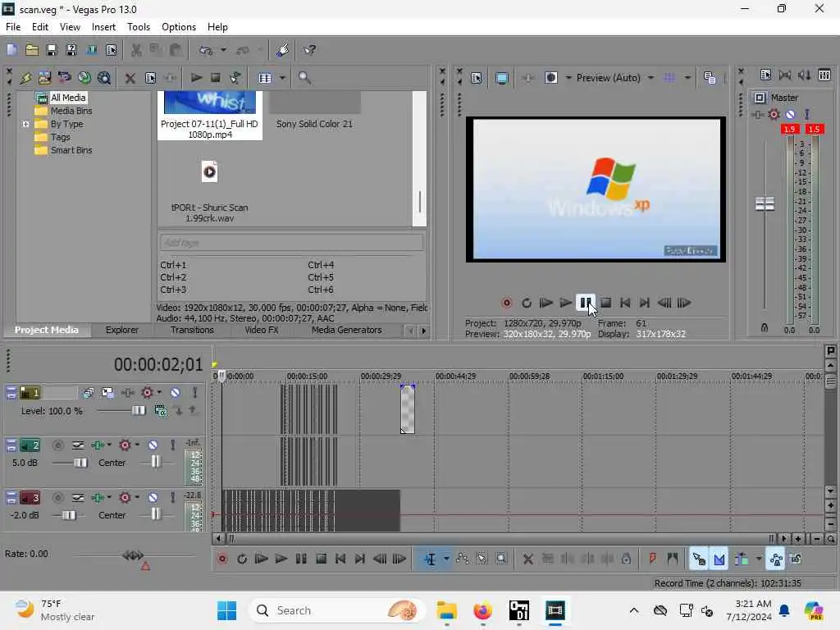Click the Cut scissors icon
Viewport: 840px width, 630px height.
point(136,50)
